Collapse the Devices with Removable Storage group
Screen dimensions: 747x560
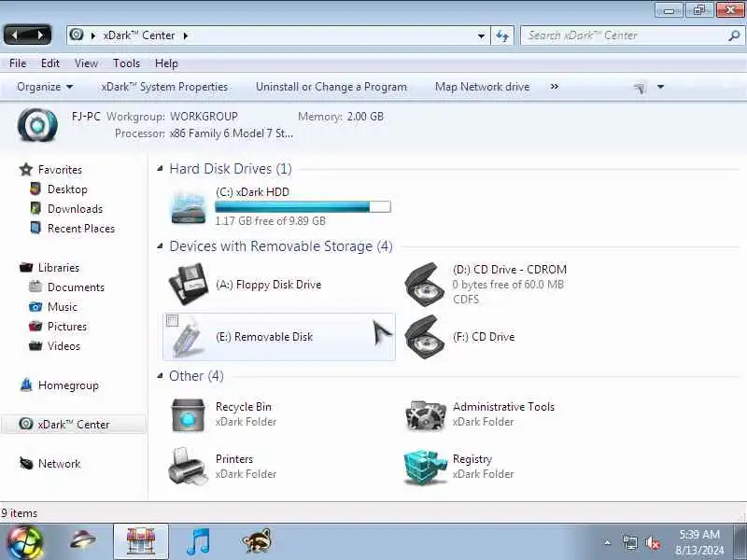160,245
